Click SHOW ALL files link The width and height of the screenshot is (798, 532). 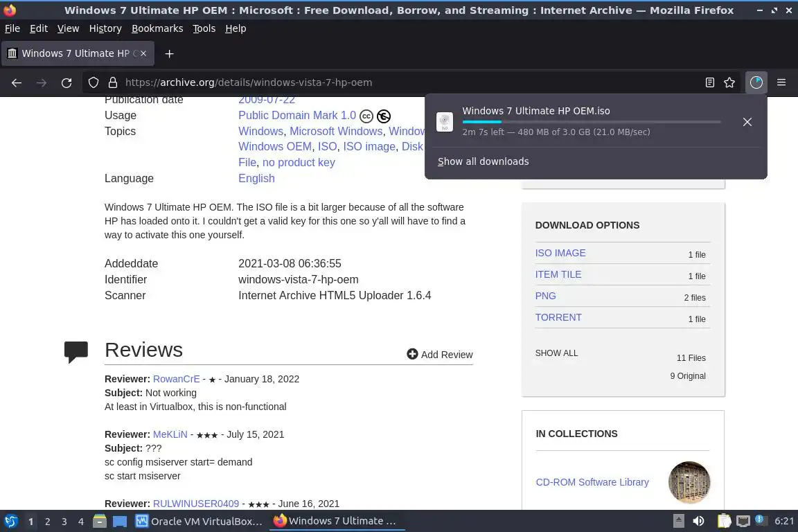[x=556, y=353]
